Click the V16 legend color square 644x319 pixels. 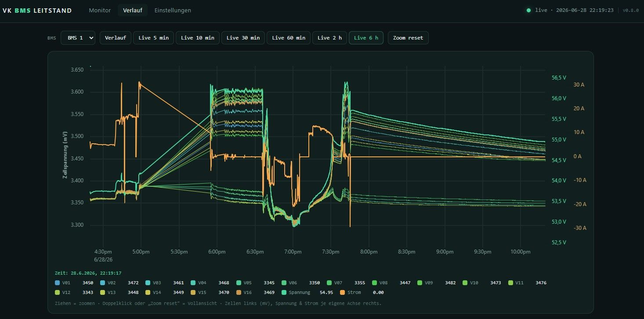[239, 292]
